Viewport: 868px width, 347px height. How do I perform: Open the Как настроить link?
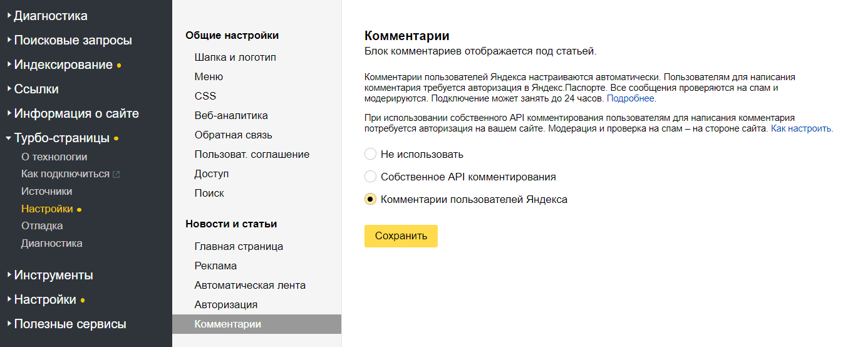(x=801, y=128)
